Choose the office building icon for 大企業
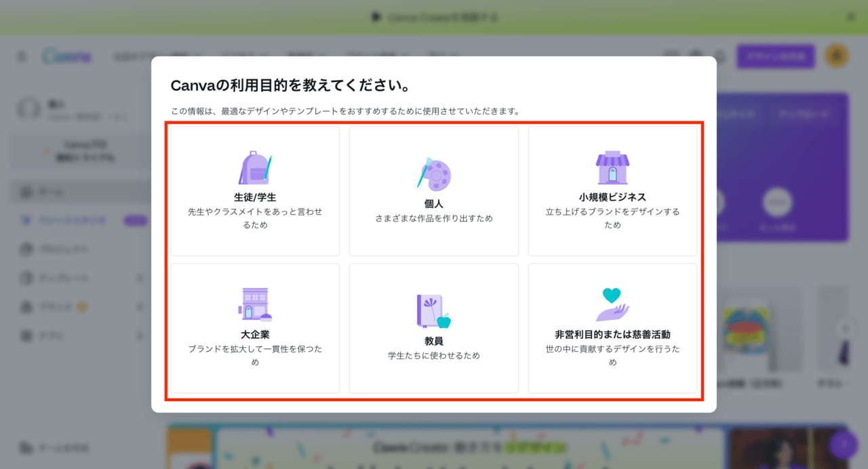868x469 pixels. click(255, 304)
